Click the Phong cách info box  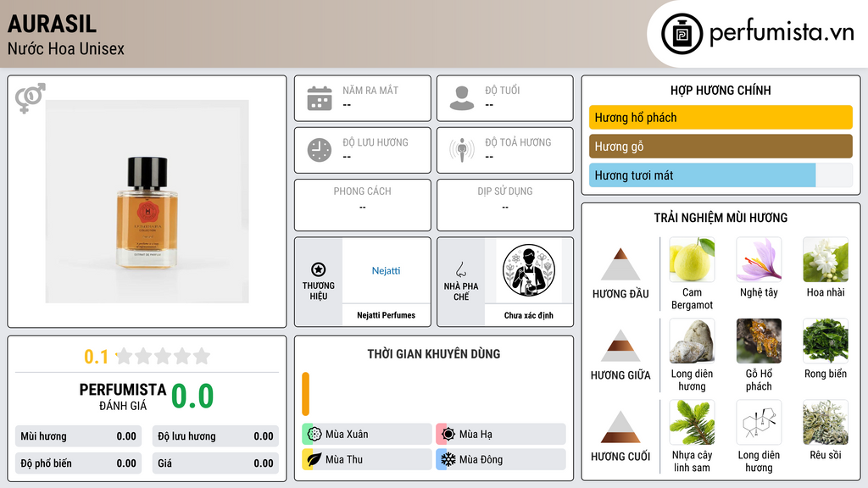[363, 205]
